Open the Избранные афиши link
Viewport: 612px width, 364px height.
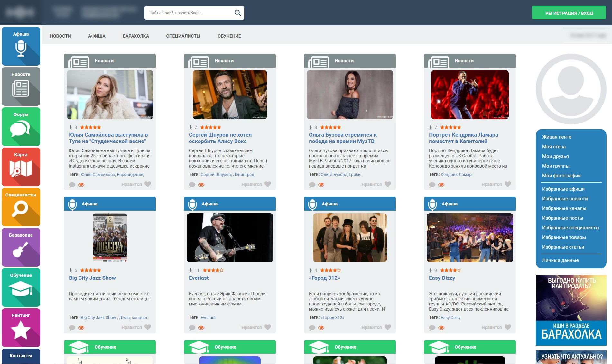563,189
